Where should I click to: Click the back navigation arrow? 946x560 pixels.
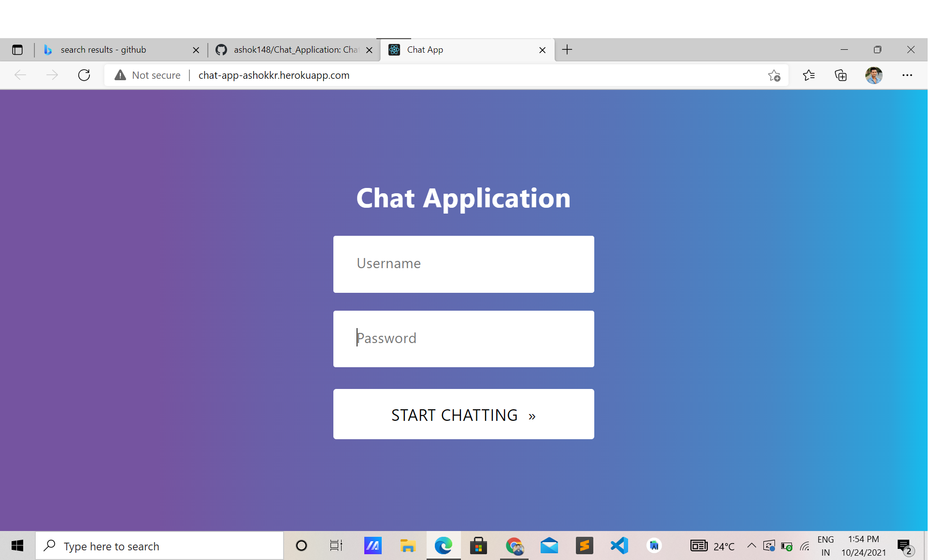tap(20, 75)
